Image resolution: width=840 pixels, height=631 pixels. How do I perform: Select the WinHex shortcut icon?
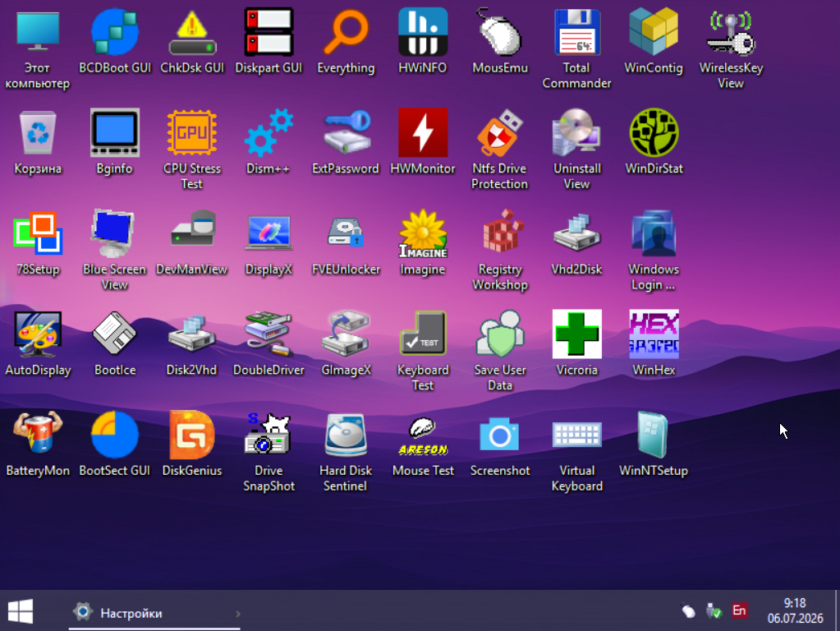pos(654,334)
